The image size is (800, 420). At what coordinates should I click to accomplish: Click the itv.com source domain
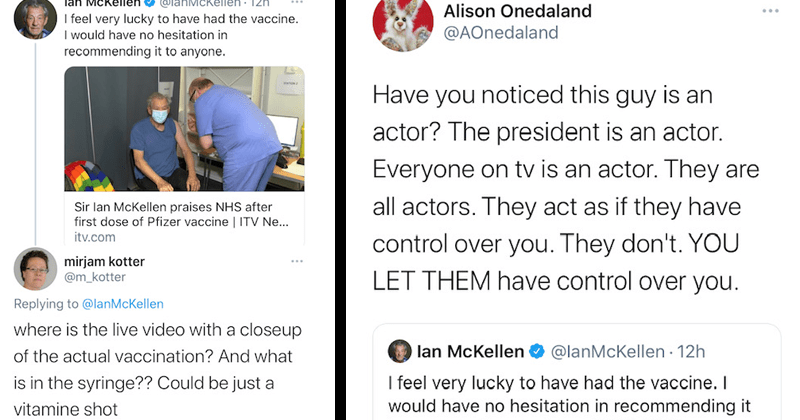(95, 237)
